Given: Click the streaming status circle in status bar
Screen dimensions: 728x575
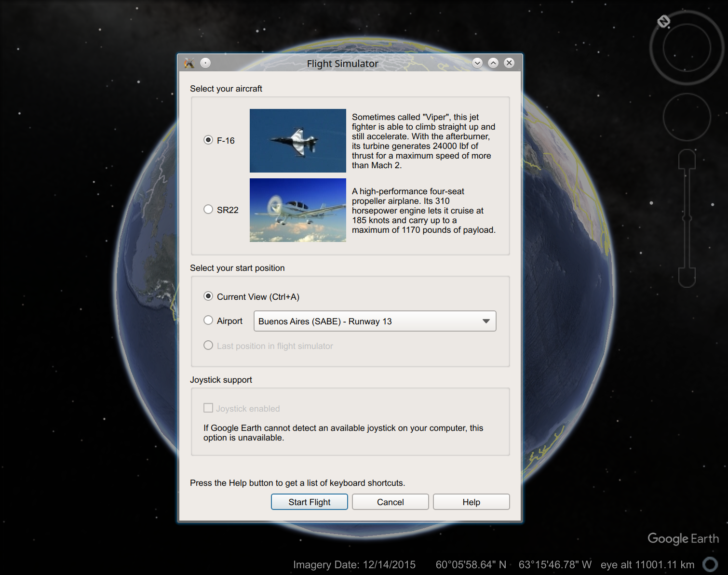Looking at the screenshot, I should [x=710, y=564].
